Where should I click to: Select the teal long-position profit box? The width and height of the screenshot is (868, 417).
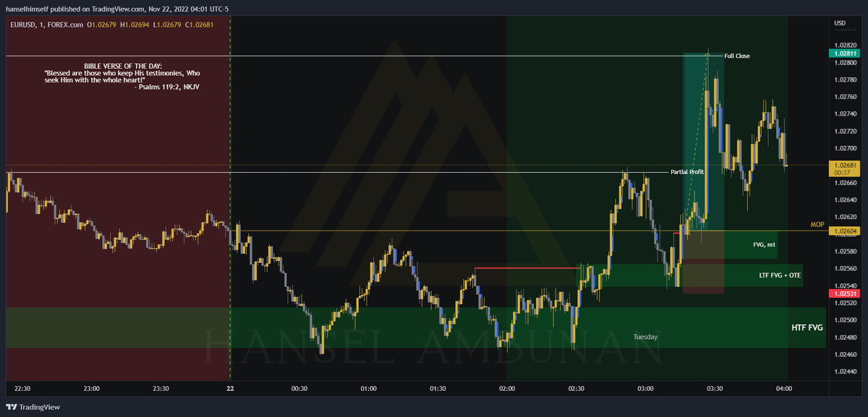tap(704, 142)
